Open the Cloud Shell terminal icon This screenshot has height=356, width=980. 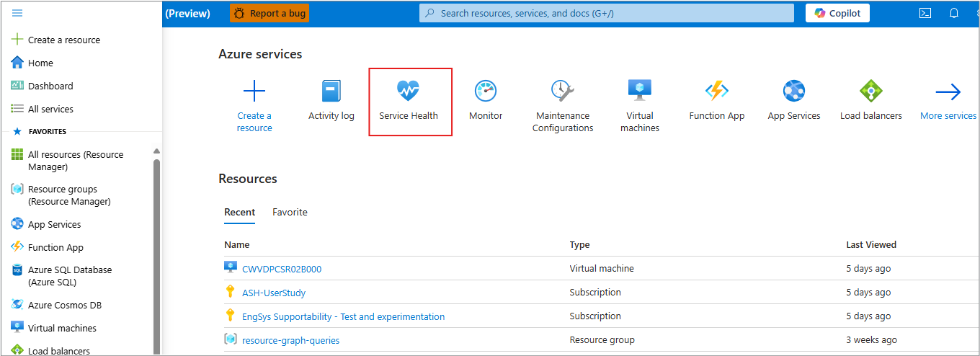tap(925, 13)
